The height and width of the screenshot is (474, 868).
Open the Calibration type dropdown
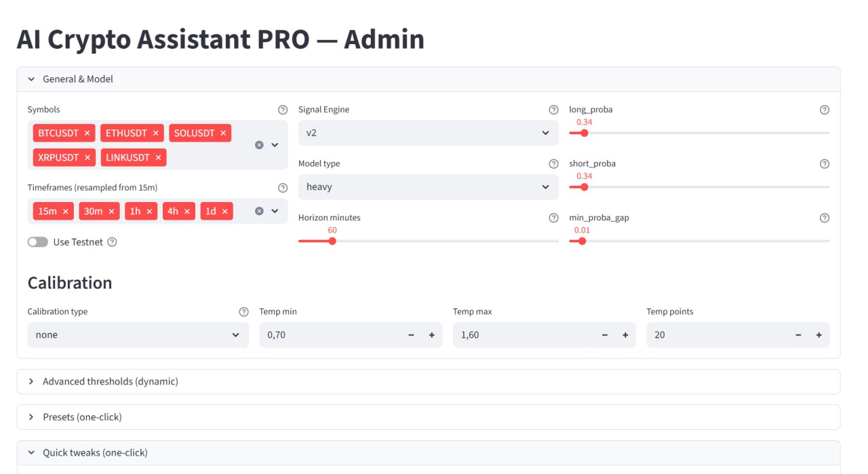[138, 335]
